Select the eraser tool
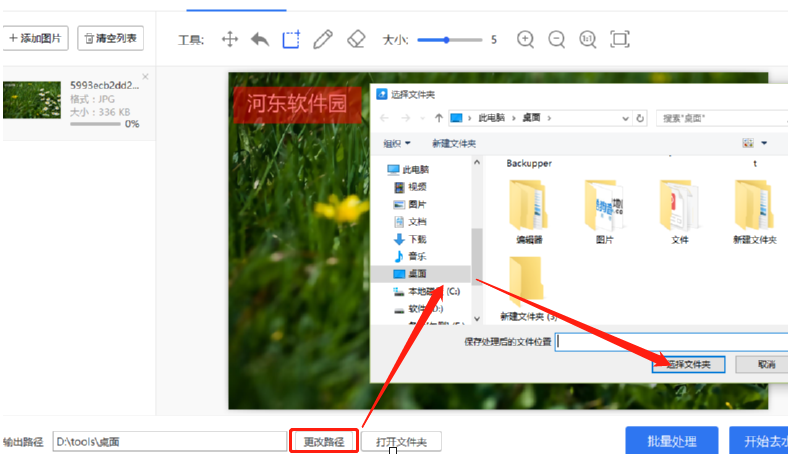This screenshot has height=470, width=795. click(x=356, y=40)
